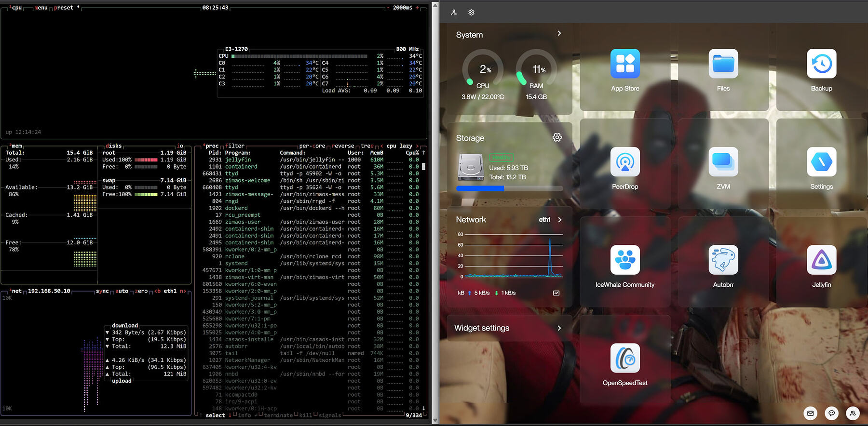Click the Storage widget usage progress bar
This screenshot has height=426, width=868.
[x=509, y=188]
